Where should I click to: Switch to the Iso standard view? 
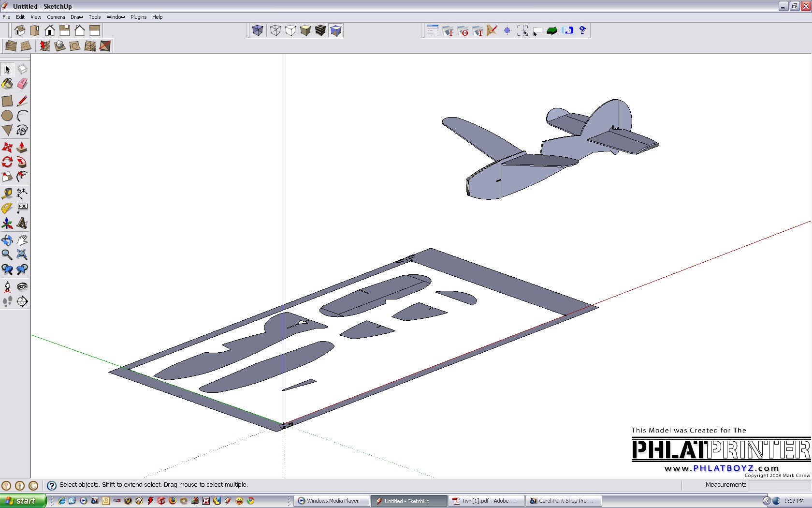point(20,31)
